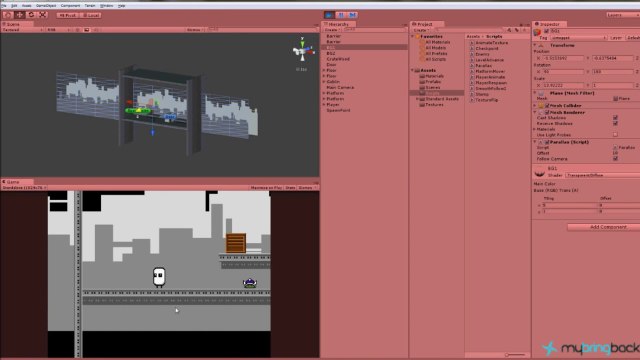Toggle Parallax script enabled checkbox

[x=547, y=142]
